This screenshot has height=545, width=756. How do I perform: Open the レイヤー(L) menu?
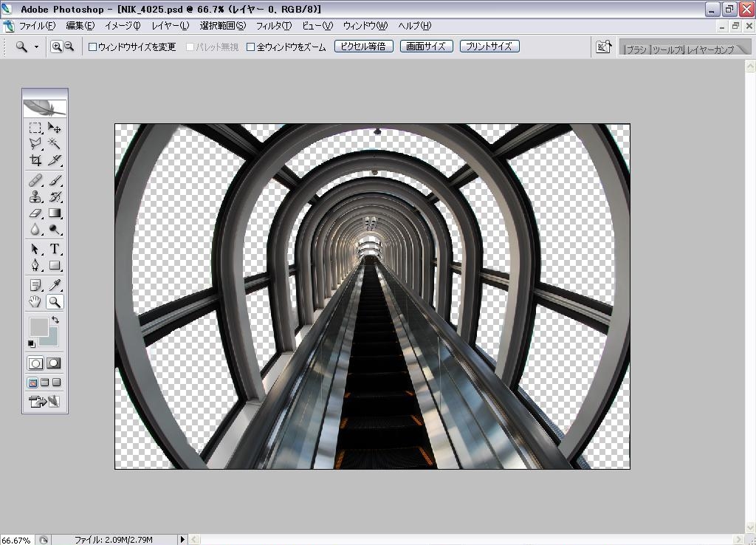171,26
